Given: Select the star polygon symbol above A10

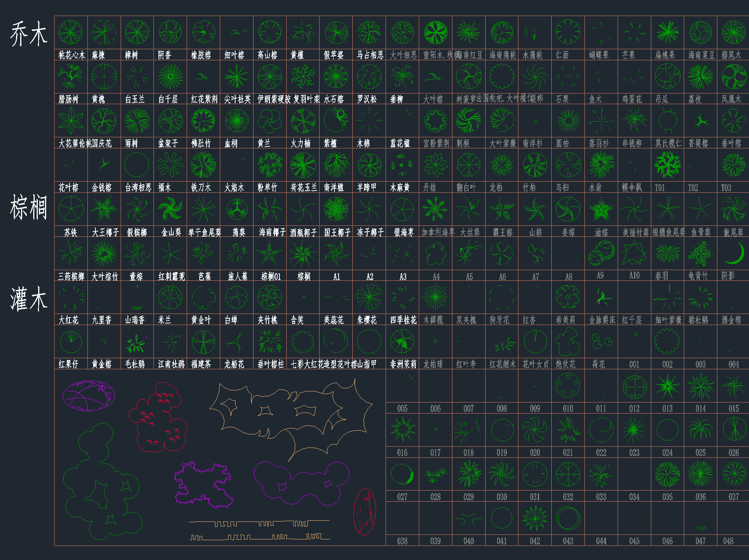Looking at the screenshot, I should (x=634, y=253).
